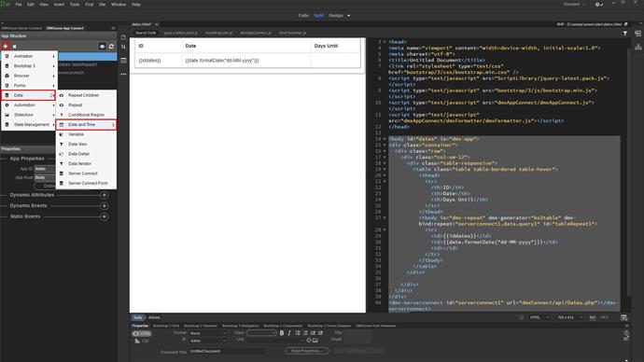Apply bold with the B icon
Screen dimensions: 644x362
(x=282, y=333)
